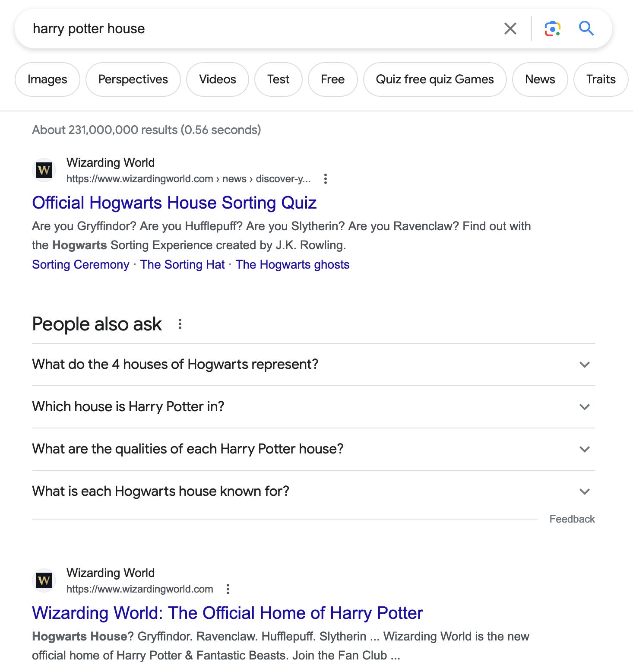Image resolution: width=633 pixels, height=672 pixels.
Task: Expand 'What are the qualities of each Harry Potter house?'
Action: 313,449
